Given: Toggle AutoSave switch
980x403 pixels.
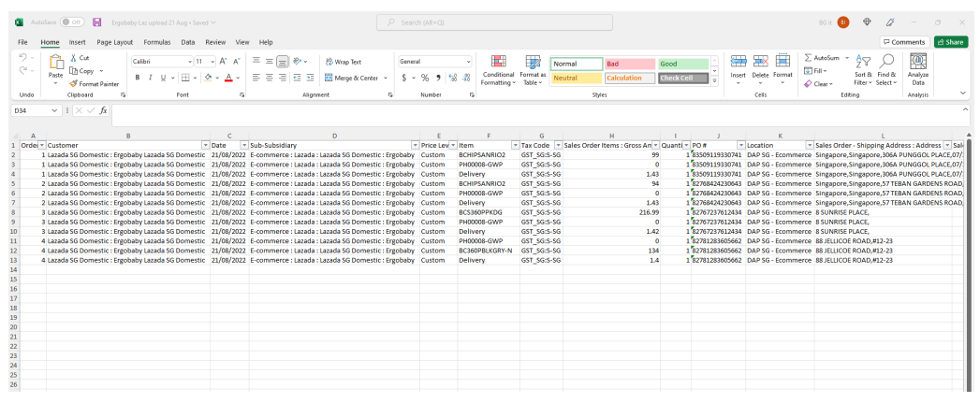Looking at the screenshot, I should click(72, 22).
